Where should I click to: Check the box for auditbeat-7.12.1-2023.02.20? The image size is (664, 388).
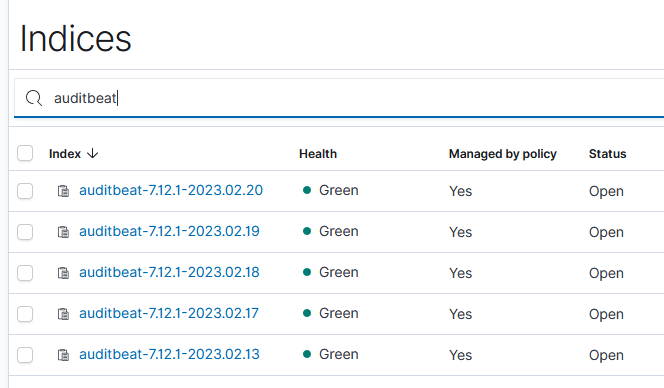click(25, 191)
